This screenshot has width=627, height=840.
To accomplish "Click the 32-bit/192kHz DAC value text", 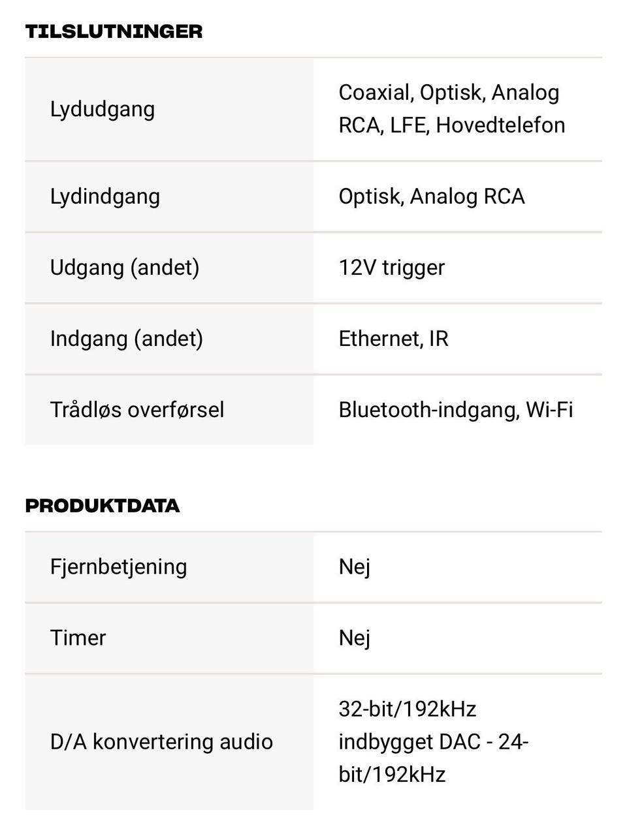I will coord(434,742).
